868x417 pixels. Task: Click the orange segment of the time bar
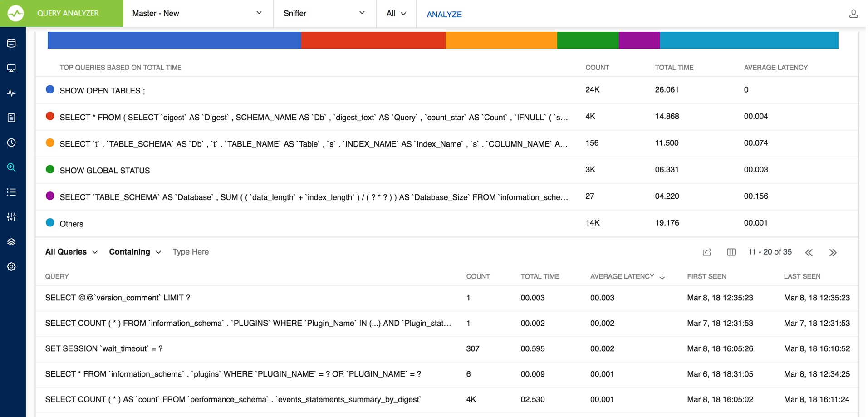(501, 40)
